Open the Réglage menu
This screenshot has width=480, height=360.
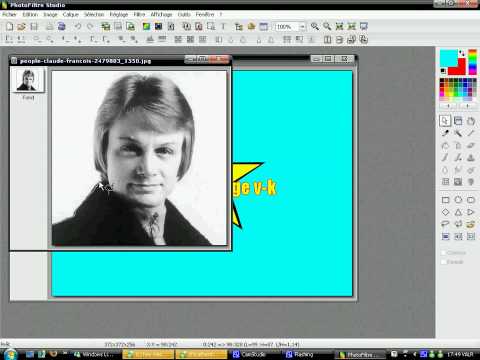119,14
